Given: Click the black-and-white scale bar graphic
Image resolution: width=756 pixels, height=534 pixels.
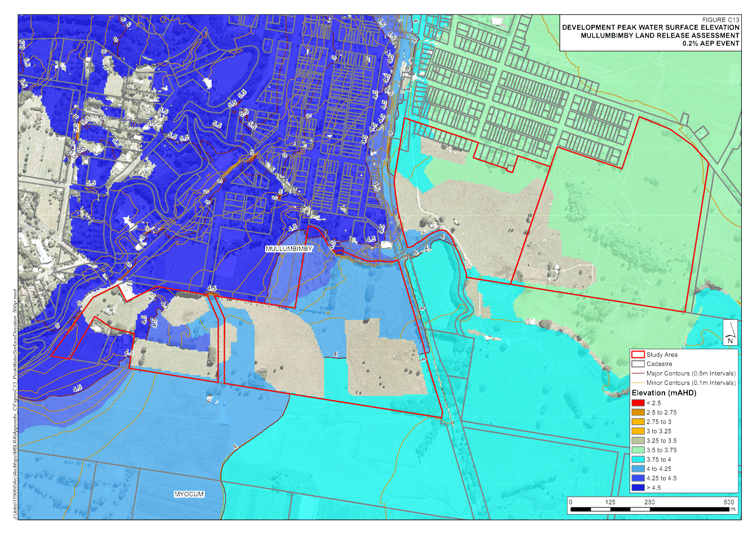Looking at the screenshot, I should click(x=649, y=510).
